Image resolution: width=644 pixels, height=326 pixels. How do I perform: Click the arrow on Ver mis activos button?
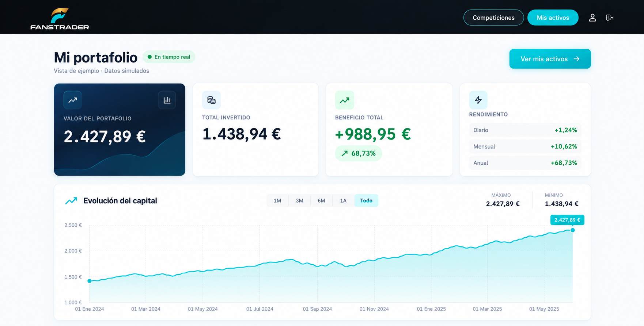[x=577, y=59]
